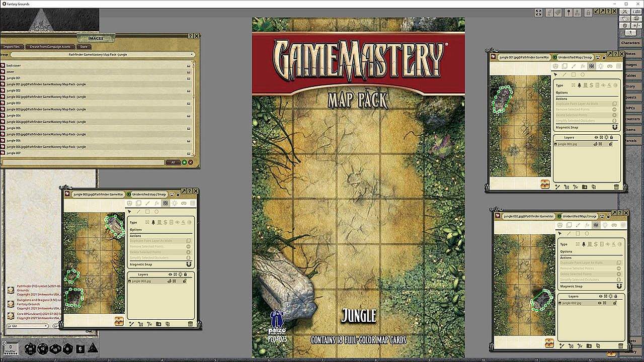
Task: Click the trash icon in jungle 001 layers
Action: [616, 187]
